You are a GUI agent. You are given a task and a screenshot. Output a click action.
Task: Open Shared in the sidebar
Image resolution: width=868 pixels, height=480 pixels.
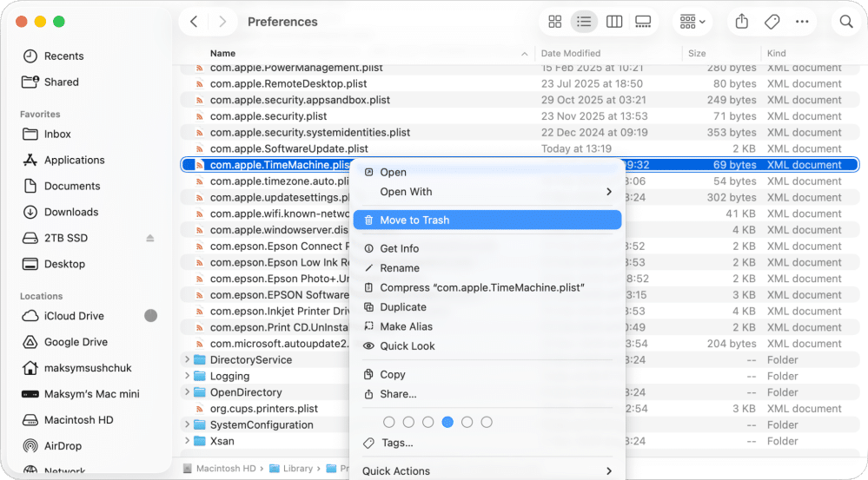(x=50, y=82)
